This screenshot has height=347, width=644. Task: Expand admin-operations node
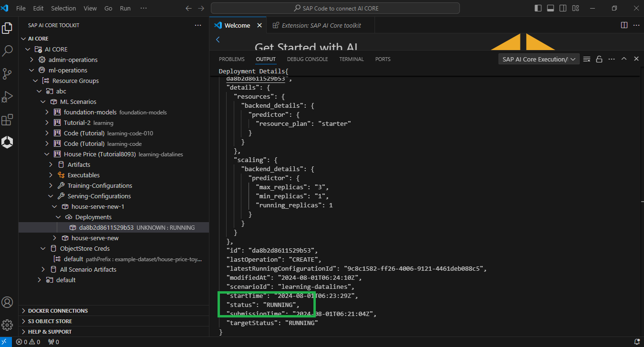pyautogui.click(x=32, y=60)
